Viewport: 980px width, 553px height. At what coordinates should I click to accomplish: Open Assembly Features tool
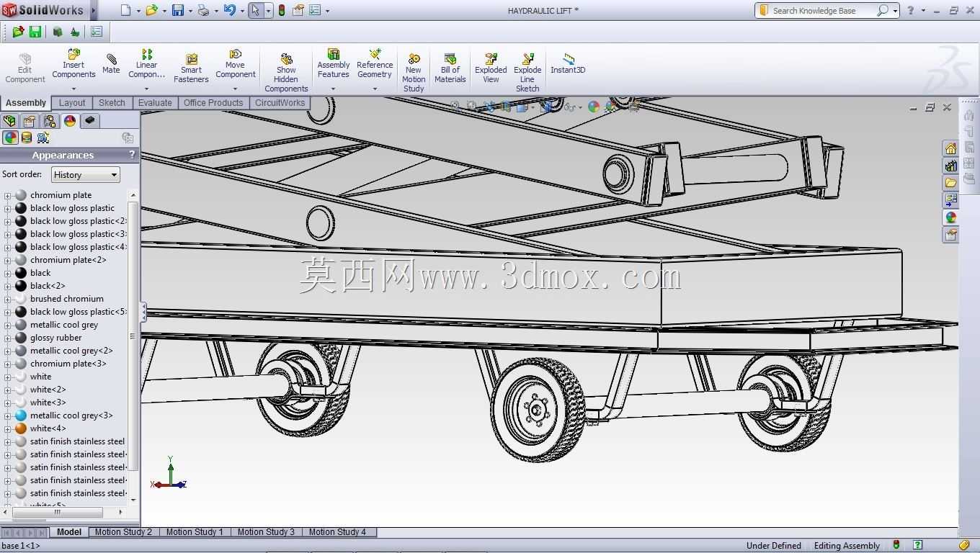click(x=333, y=63)
